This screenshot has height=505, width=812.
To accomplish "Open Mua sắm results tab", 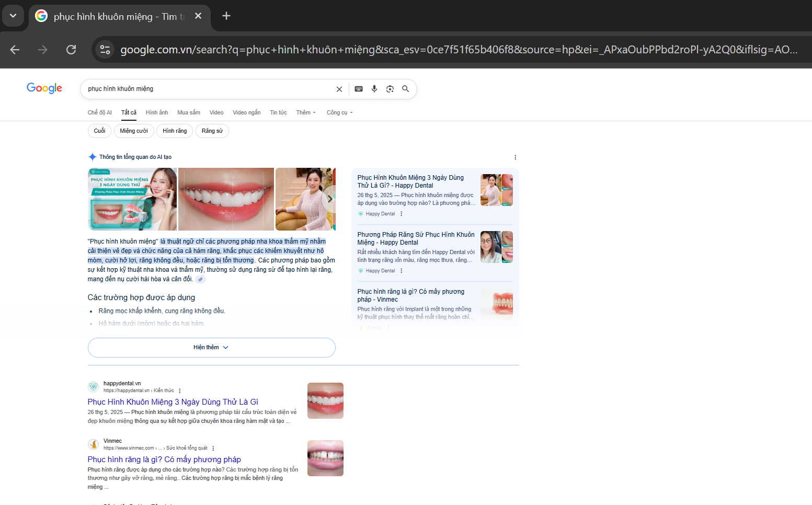I will [189, 112].
